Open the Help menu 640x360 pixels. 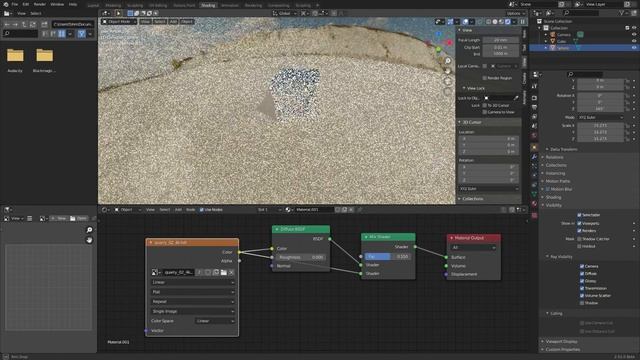click(x=73, y=4)
